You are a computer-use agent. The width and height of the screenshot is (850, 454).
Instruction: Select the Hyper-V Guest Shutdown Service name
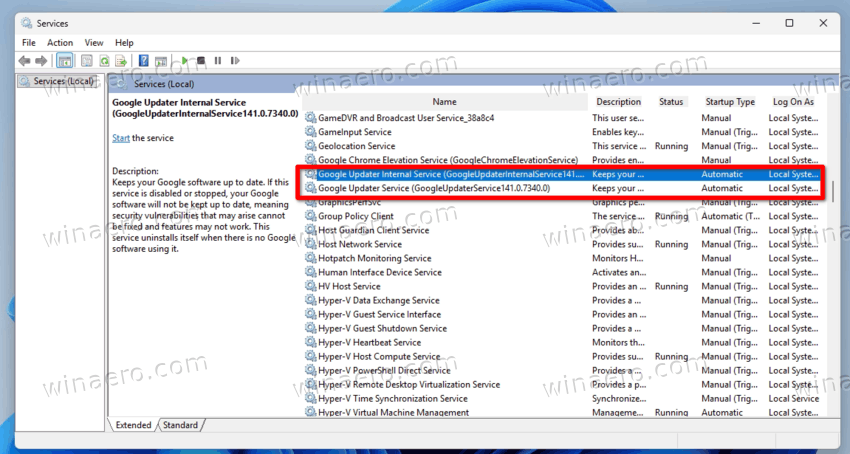click(383, 329)
